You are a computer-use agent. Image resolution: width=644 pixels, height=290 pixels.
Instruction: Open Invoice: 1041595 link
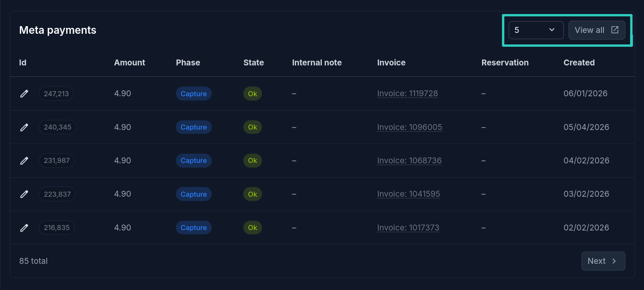click(x=409, y=194)
